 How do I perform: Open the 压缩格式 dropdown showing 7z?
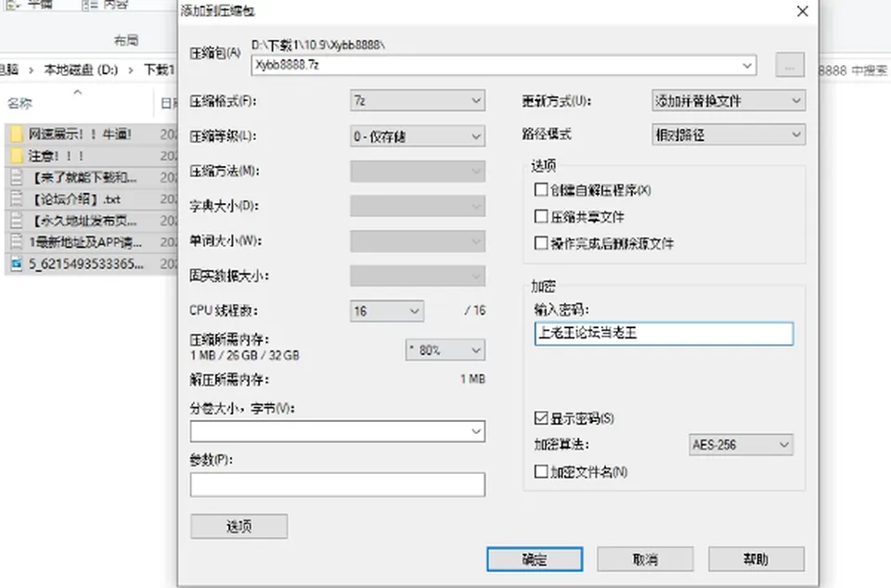pos(418,101)
